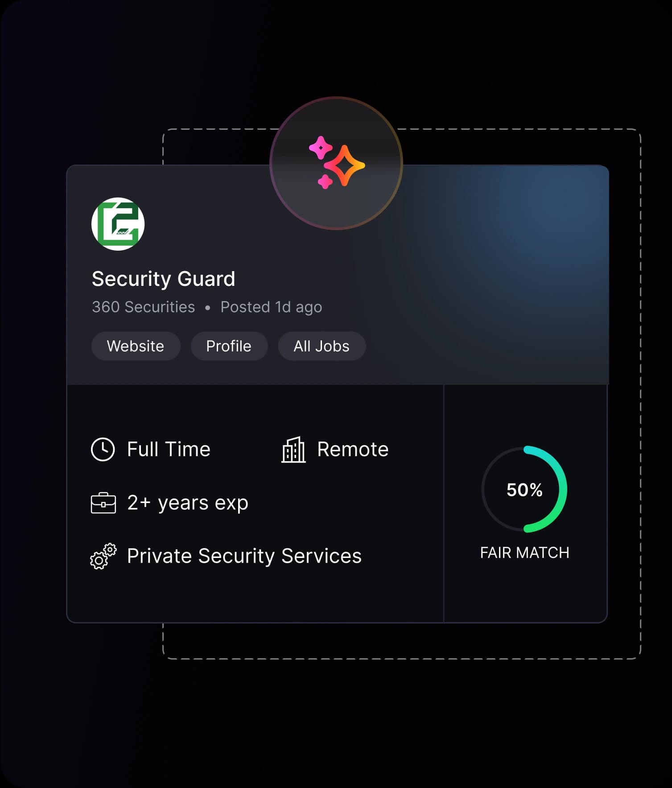This screenshot has width=672, height=788.
Task: Select the Remote location label
Action: tap(353, 449)
